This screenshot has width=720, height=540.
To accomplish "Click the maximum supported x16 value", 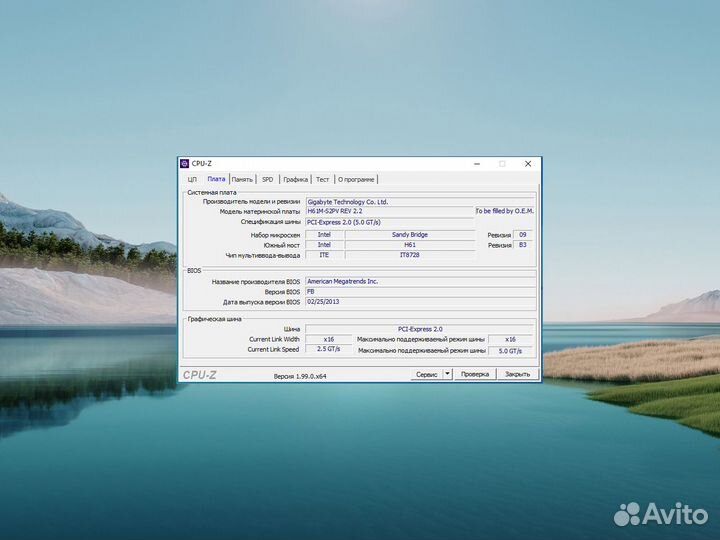I will pos(510,339).
